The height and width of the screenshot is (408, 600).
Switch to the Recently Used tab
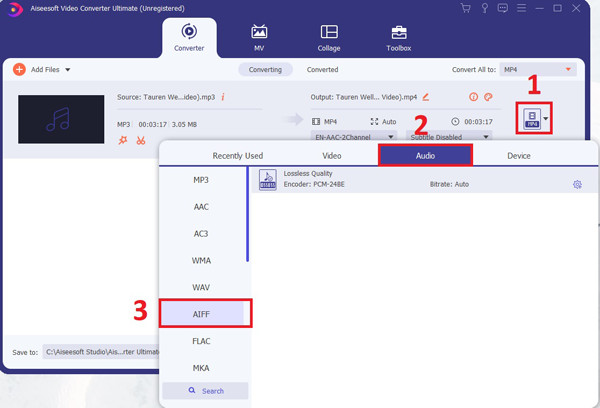(x=238, y=156)
